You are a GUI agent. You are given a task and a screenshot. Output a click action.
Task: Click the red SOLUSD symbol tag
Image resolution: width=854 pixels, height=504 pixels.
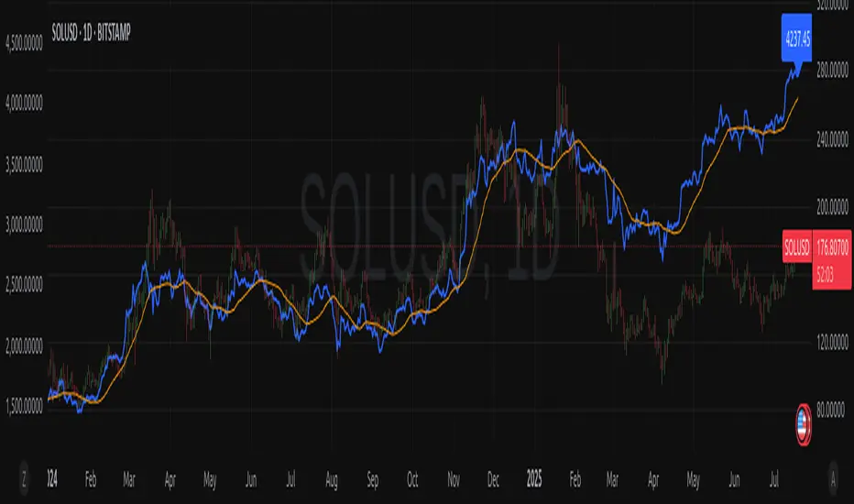[x=797, y=247]
